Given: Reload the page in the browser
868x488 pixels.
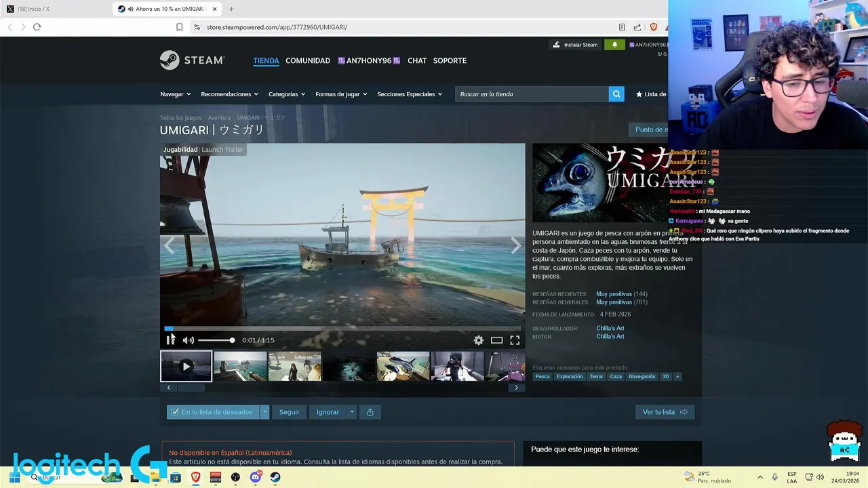Looking at the screenshot, I should pos(37,27).
